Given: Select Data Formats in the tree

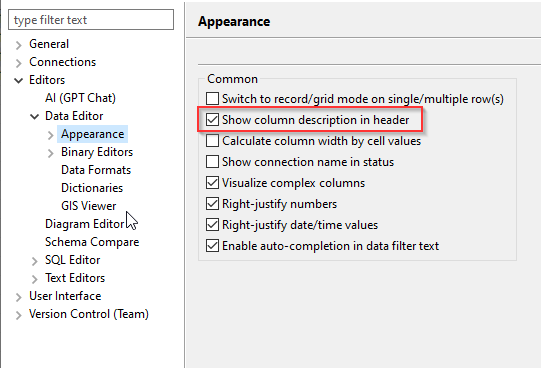Looking at the screenshot, I should point(96,170).
